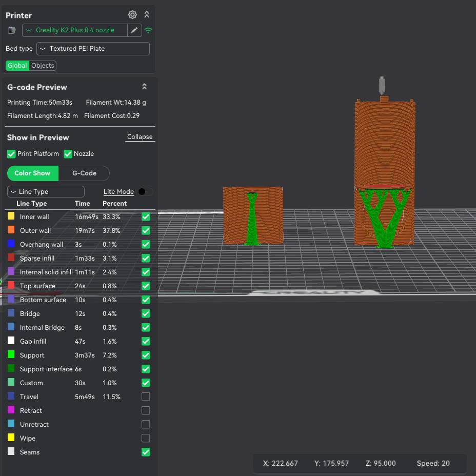476x476 pixels.
Task: Toggle the Lite Mode switch
Action: [x=145, y=191]
